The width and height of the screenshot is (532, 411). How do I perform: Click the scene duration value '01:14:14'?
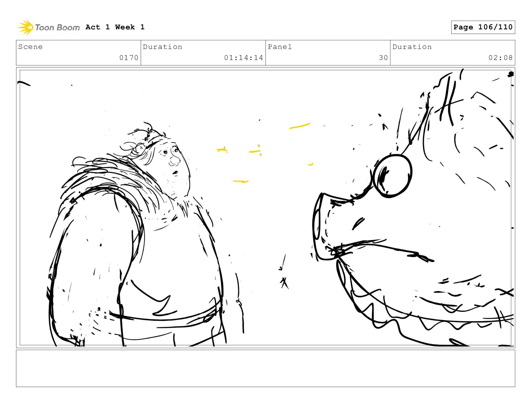tap(243, 58)
